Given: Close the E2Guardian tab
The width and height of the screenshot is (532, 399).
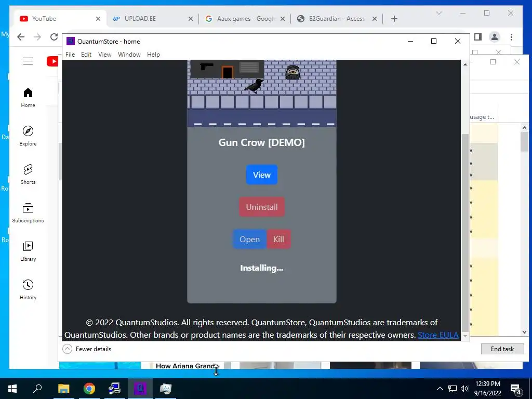Looking at the screenshot, I should (375, 19).
